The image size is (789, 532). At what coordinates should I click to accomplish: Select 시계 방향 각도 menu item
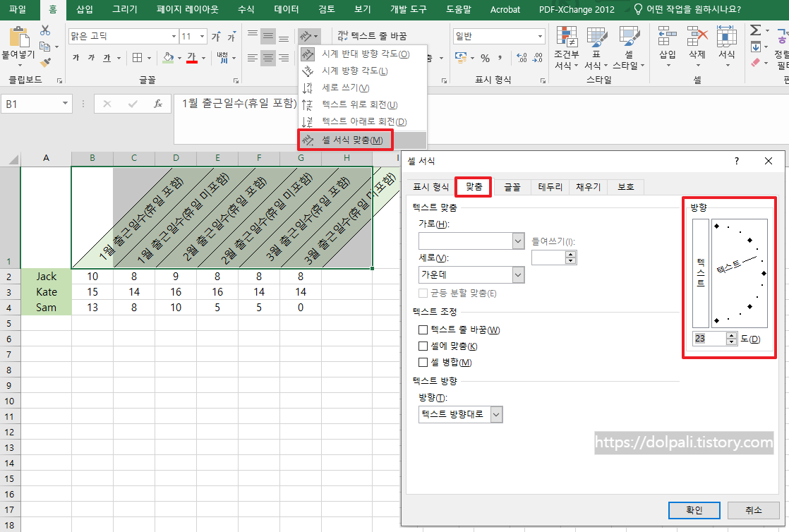(x=363, y=71)
